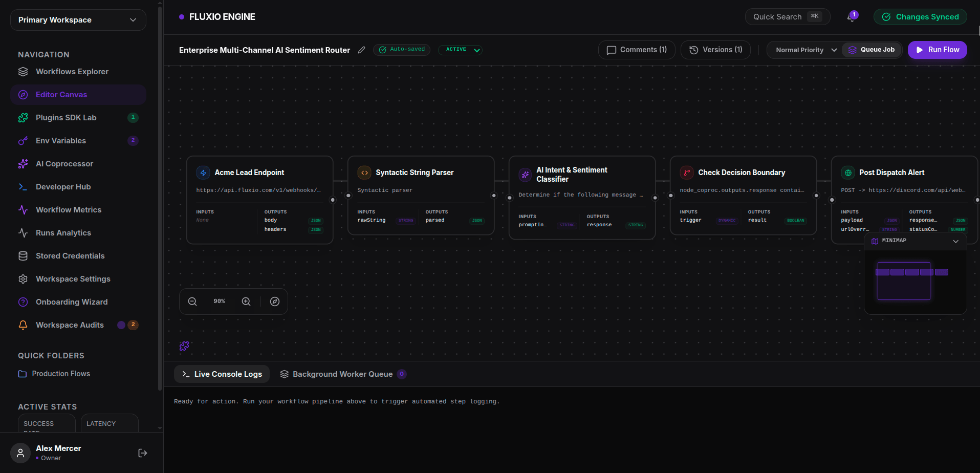The image size is (980, 473).
Task: Open notifications bell in header
Action: click(x=852, y=17)
